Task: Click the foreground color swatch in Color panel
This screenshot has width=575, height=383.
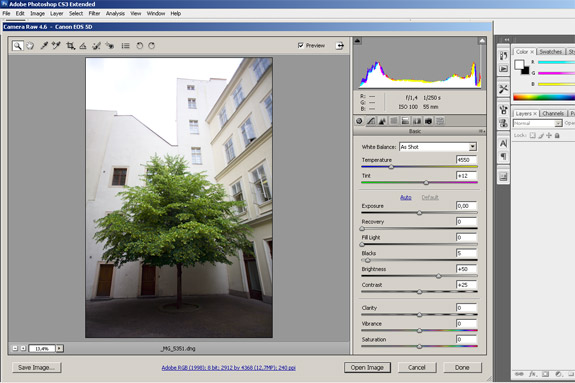Action: point(519,65)
